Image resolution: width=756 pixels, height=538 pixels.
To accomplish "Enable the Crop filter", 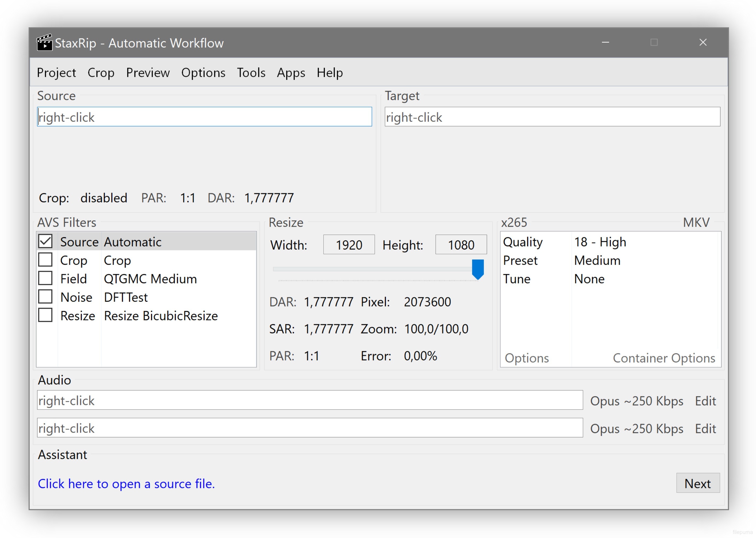I will (x=46, y=260).
